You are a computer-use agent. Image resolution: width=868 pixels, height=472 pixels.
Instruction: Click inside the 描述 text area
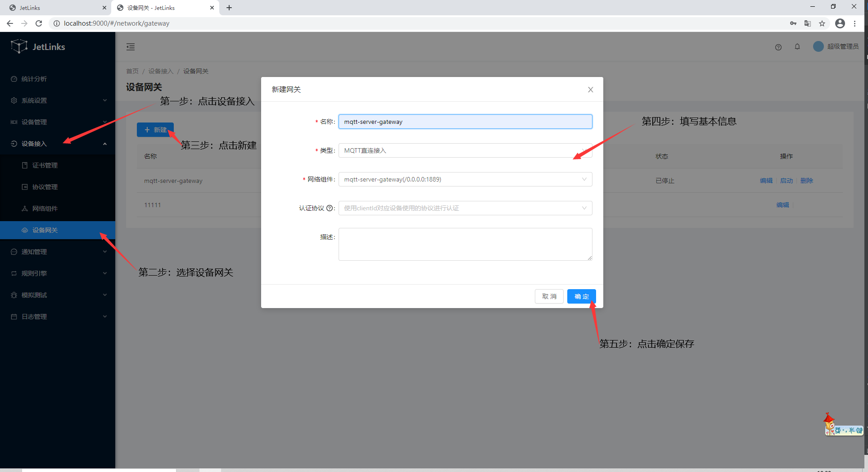click(x=465, y=244)
